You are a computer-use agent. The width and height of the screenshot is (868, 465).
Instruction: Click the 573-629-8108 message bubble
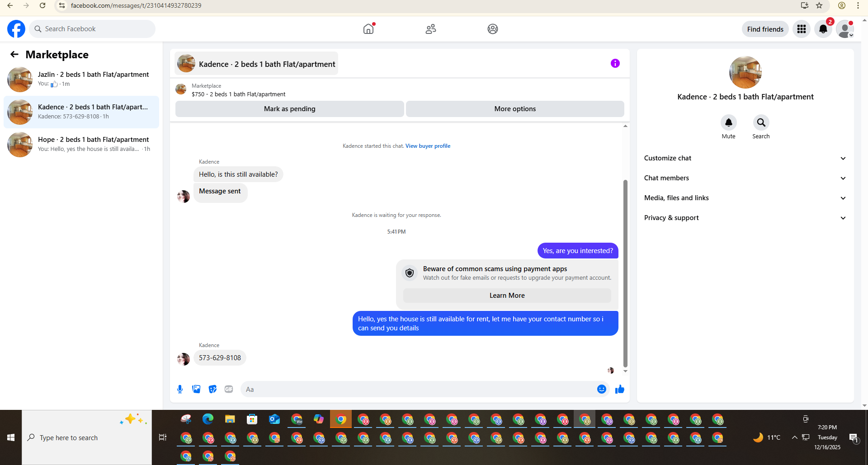[220, 358]
